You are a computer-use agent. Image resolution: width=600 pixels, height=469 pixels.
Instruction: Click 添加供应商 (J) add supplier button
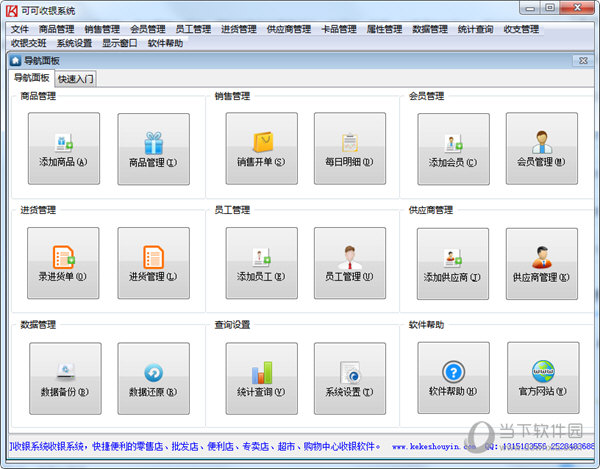453,264
